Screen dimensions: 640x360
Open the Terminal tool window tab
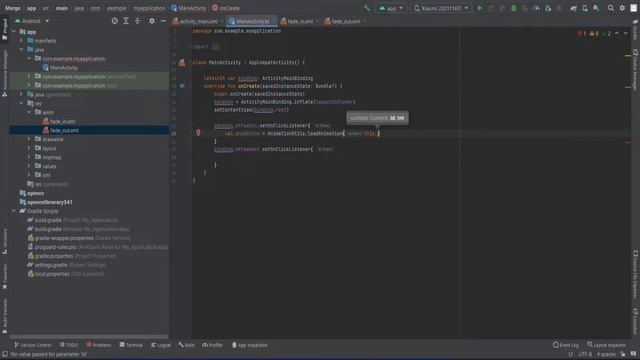tap(131, 345)
